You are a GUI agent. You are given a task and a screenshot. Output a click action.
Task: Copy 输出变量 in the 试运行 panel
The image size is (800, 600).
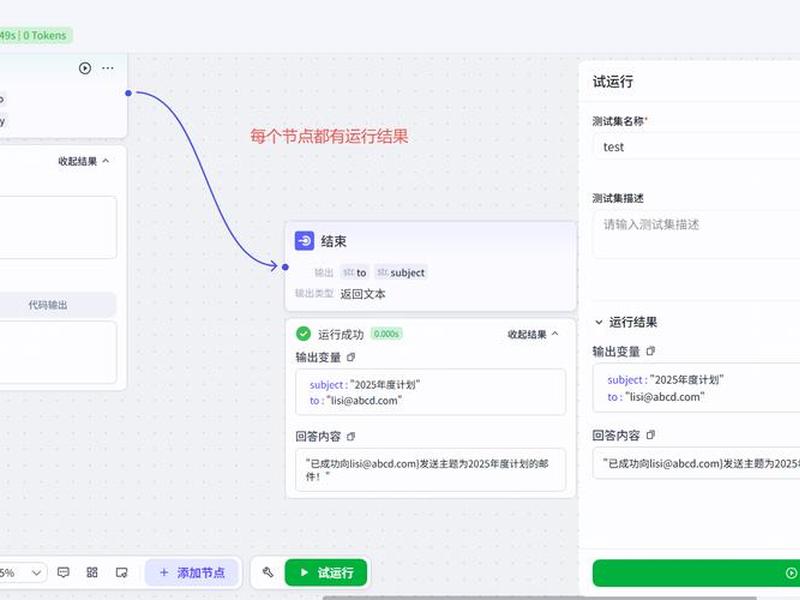pyautogui.click(x=651, y=351)
